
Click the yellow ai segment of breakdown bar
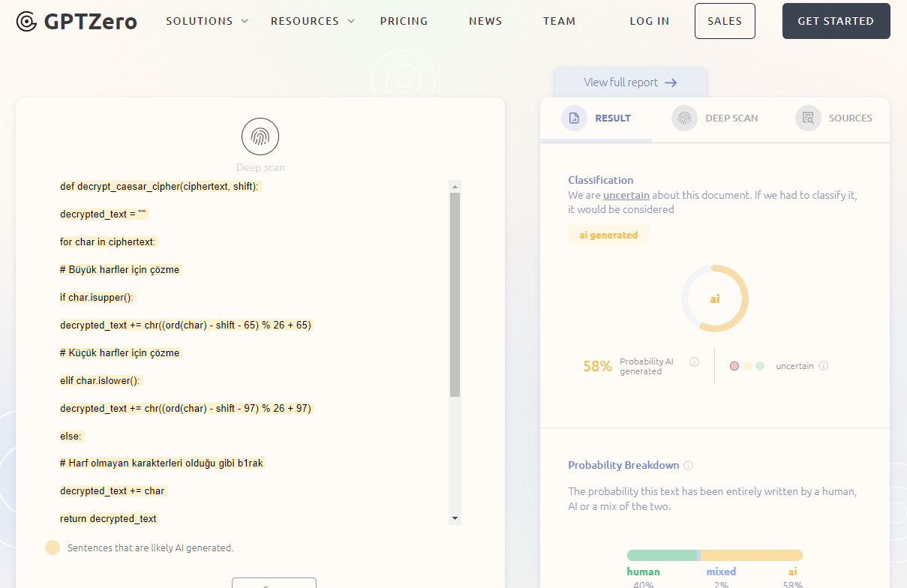(x=752, y=555)
